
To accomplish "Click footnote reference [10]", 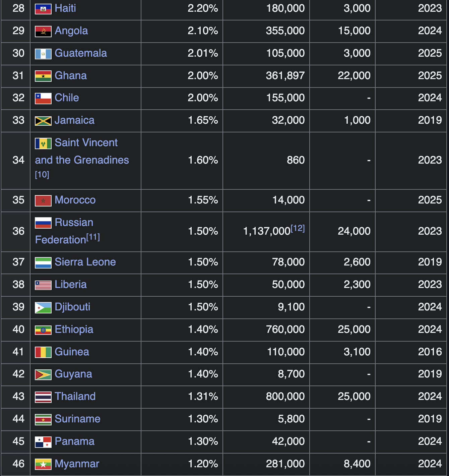I will click(x=42, y=175).
